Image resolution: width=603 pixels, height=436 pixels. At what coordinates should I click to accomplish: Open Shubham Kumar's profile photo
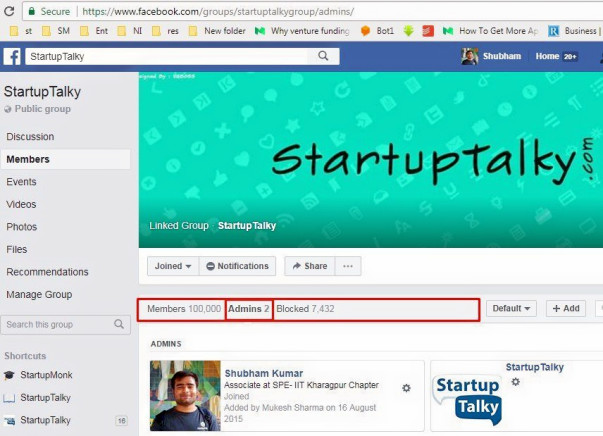(x=185, y=396)
